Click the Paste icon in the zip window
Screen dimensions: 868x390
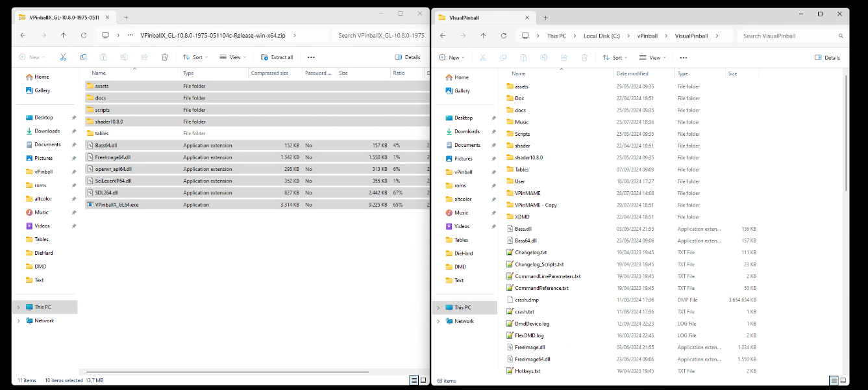104,57
